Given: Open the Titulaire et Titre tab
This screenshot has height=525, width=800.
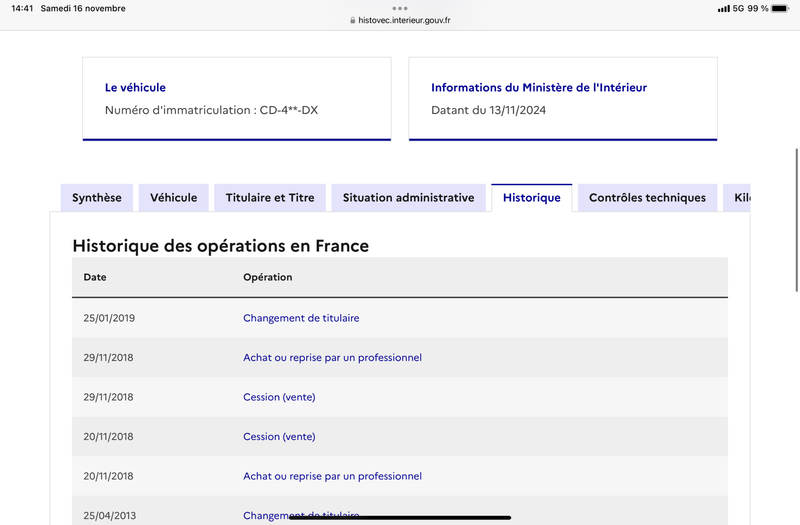Looking at the screenshot, I should [270, 197].
